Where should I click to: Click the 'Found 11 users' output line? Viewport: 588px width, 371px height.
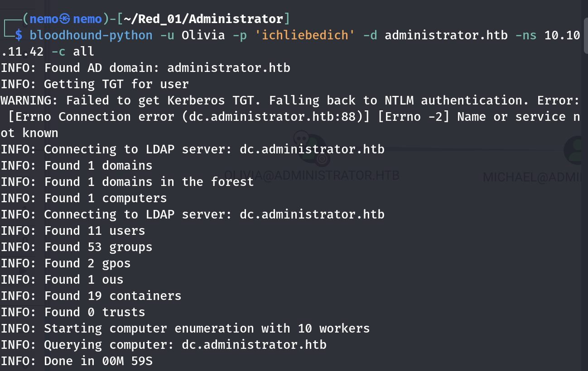point(73,231)
